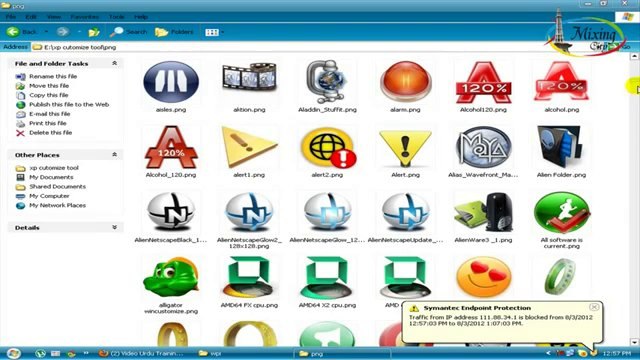Image resolution: width=640 pixels, height=360 pixels.
Task: Go up one folder level
Action: [94, 32]
